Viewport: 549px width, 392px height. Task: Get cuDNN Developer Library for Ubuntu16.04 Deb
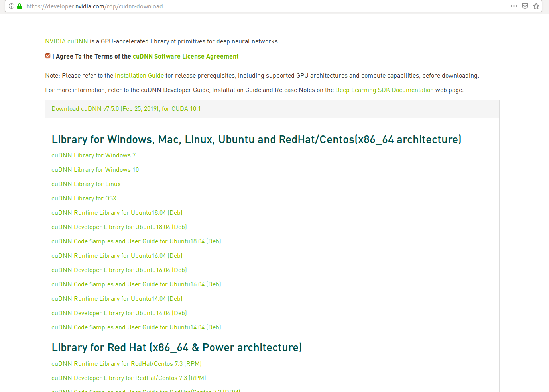pos(119,270)
